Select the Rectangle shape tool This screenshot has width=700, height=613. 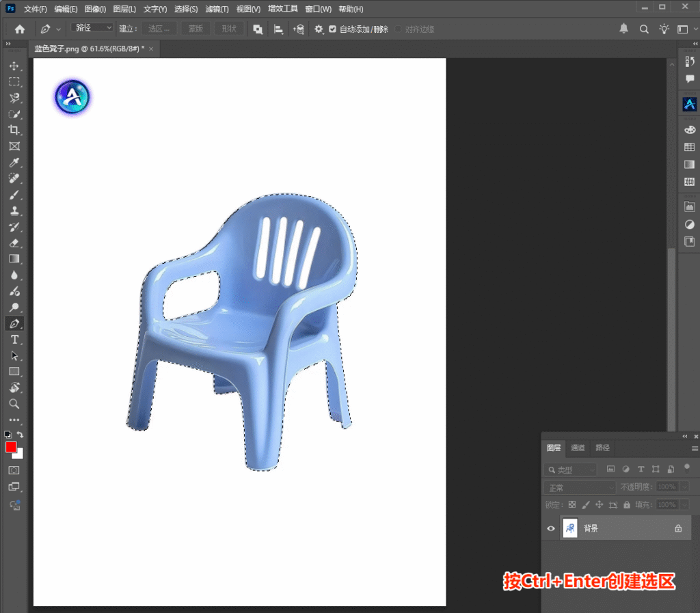coord(14,372)
